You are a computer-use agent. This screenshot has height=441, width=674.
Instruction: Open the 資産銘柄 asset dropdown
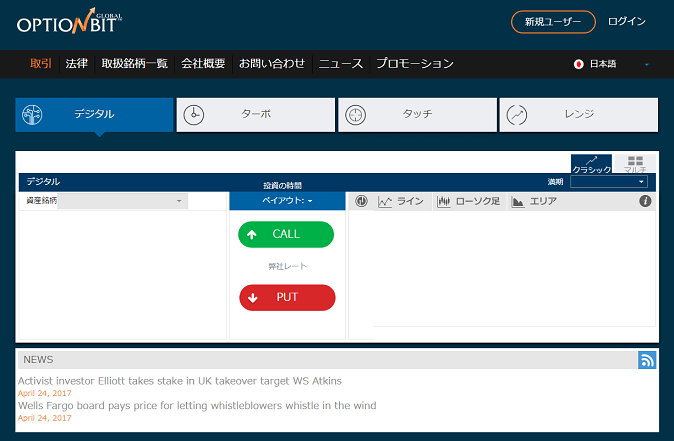pos(123,201)
